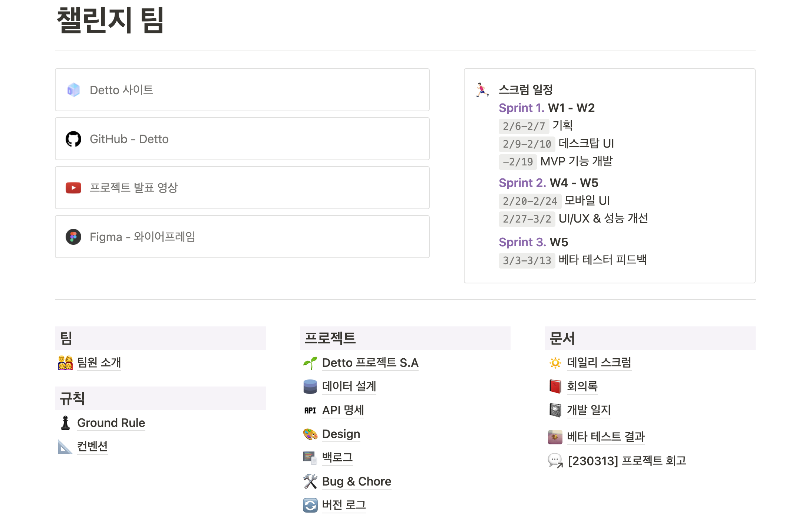Image resolution: width=812 pixels, height=523 pixels.
Task: Click the running person scrum icon
Action: click(482, 90)
